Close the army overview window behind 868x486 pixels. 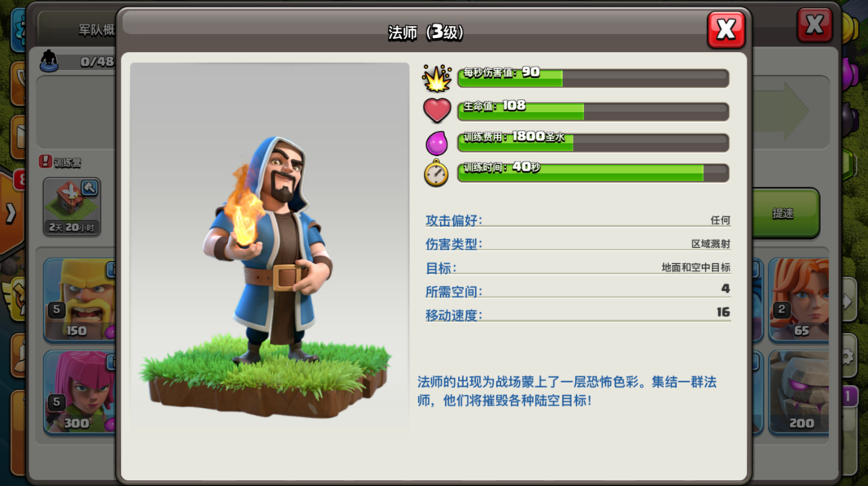(x=814, y=25)
